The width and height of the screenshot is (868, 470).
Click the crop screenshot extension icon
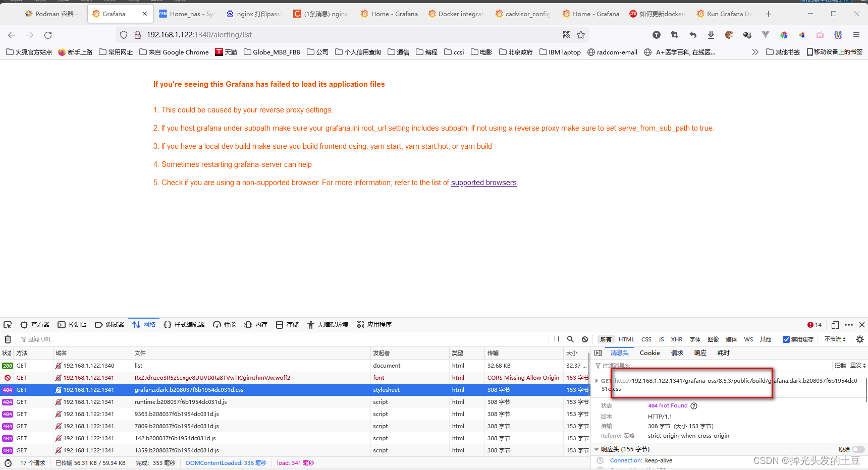pyautogui.click(x=675, y=35)
